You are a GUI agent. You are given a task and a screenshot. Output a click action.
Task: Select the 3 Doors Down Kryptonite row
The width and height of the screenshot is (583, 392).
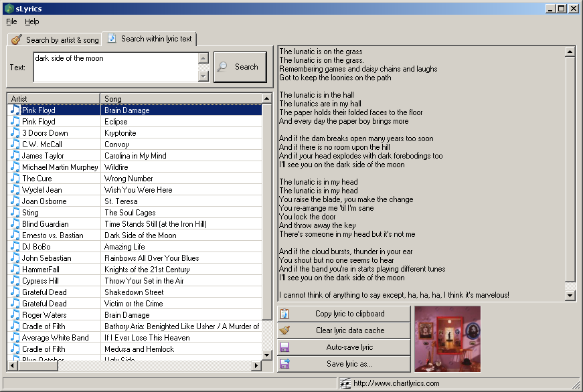135,133
